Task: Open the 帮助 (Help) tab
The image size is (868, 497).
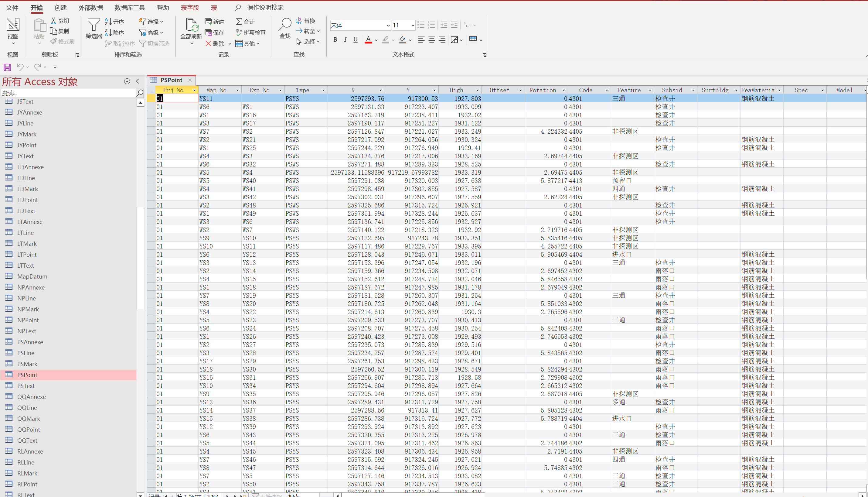Action: pyautogui.click(x=163, y=8)
